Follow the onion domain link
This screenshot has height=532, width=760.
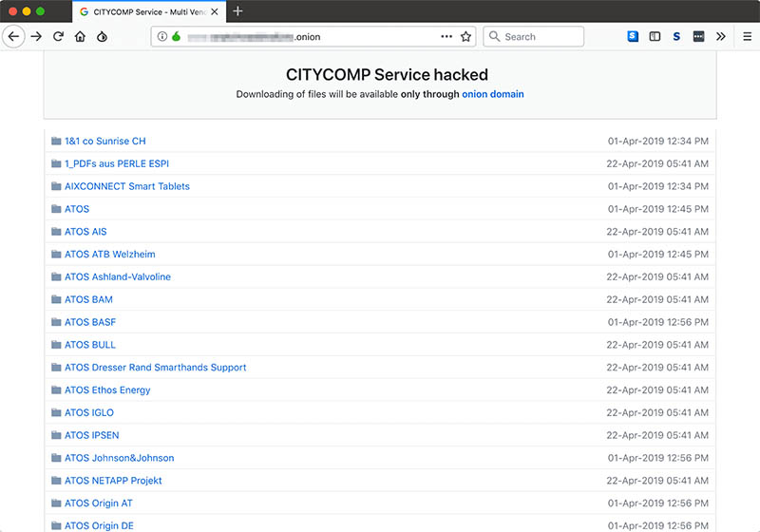click(x=492, y=94)
